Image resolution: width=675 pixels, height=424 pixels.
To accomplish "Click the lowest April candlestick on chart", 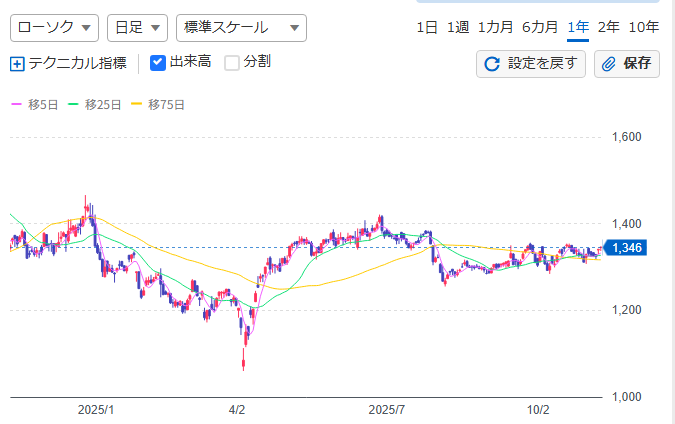I will tap(244, 359).
